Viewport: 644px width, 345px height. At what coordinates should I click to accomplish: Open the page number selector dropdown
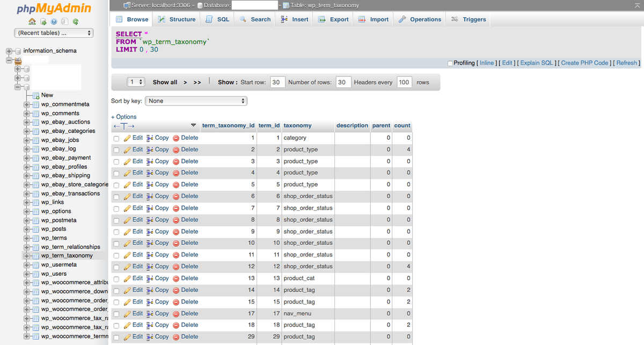click(136, 82)
